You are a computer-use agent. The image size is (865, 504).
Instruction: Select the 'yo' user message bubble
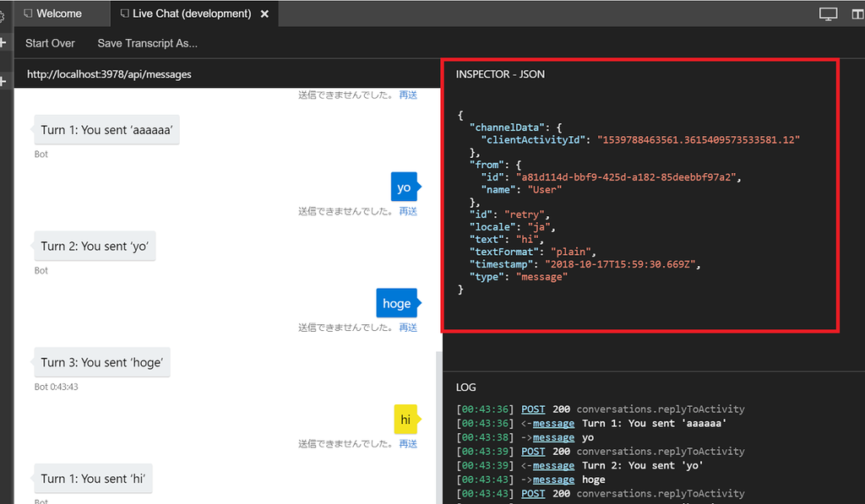(x=405, y=187)
